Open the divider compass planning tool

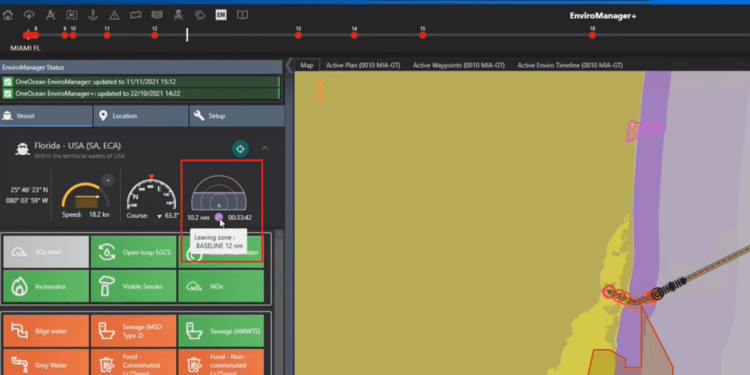50,15
